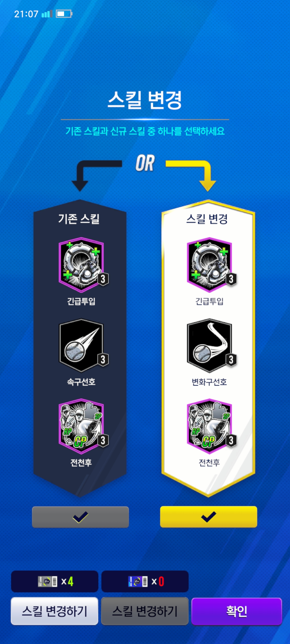The width and height of the screenshot is (290, 644).
Task: Choose the 스킬 변경 gold-bordered card panel
Action: tap(208, 348)
